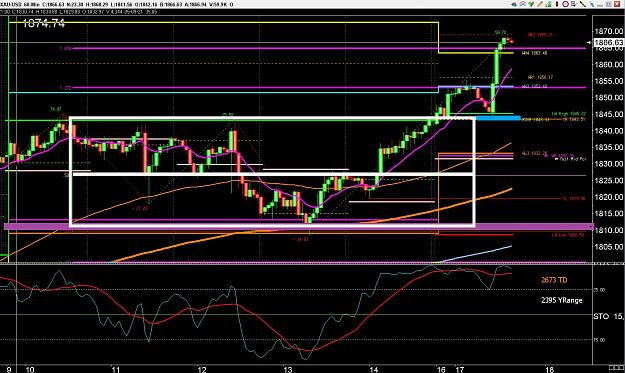The width and height of the screenshot is (625, 373).
Task: Click the red X icon in toolbar
Action: tap(617, 4)
